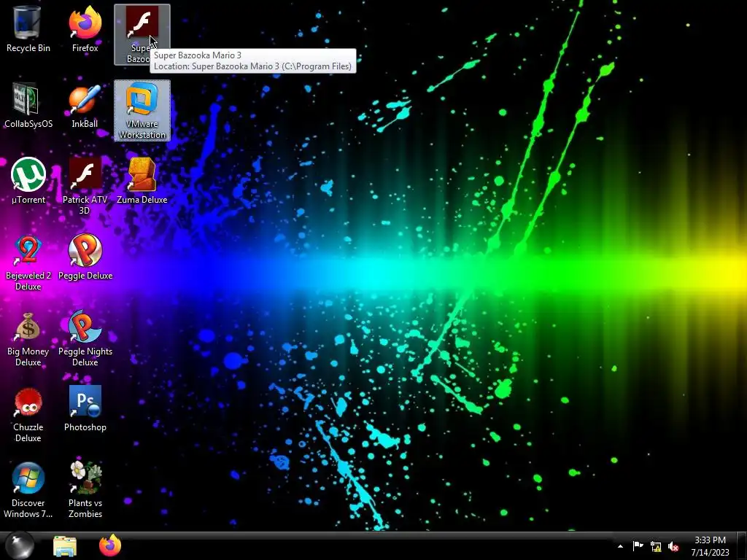
Task: Click the Super Bazooka Mario 3 shortcut
Action: click(x=142, y=34)
